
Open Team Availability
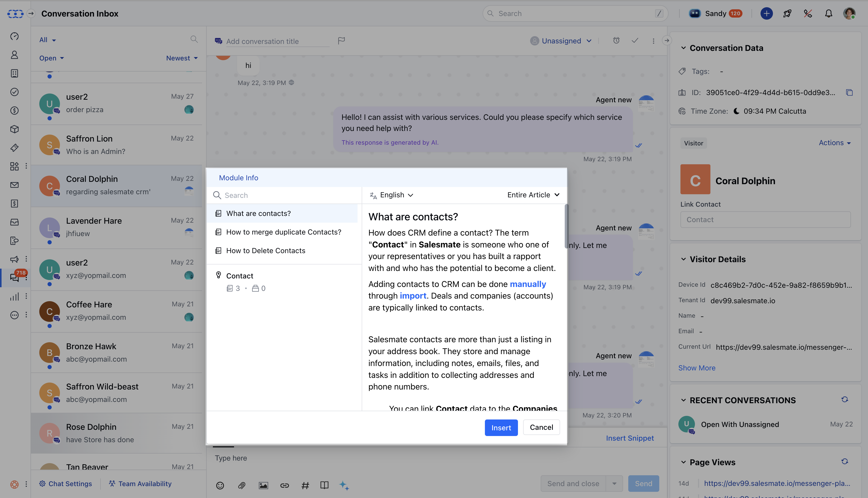pyautogui.click(x=140, y=484)
